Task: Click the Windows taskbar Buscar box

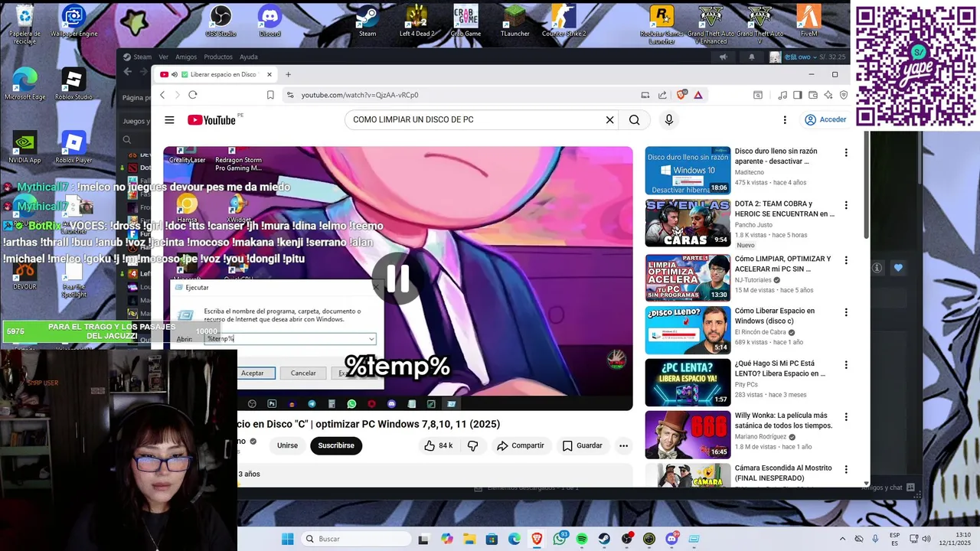Action: [x=356, y=539]
